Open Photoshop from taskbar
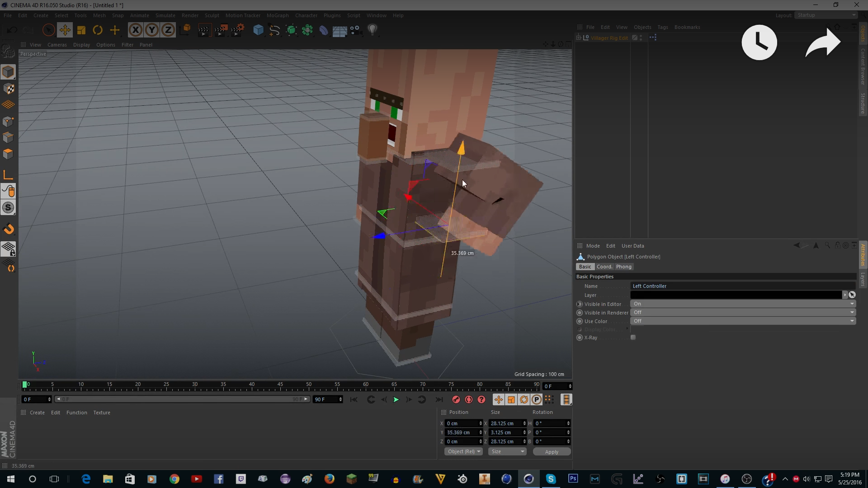Screen dimensions: 868x488 (573, 479)
